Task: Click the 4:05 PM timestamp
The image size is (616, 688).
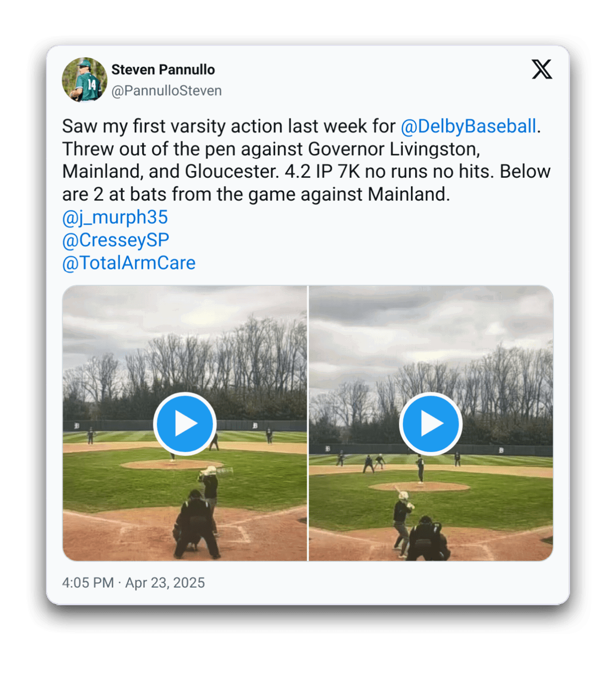Action: click(x=88, y=583)
